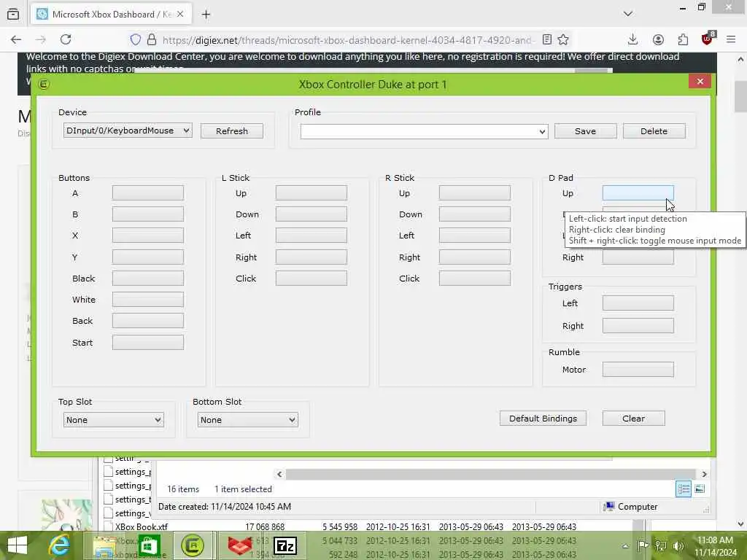
Task: Select the Microsoft Xbox Dashboard tab
Action: [x=112, y=15]
